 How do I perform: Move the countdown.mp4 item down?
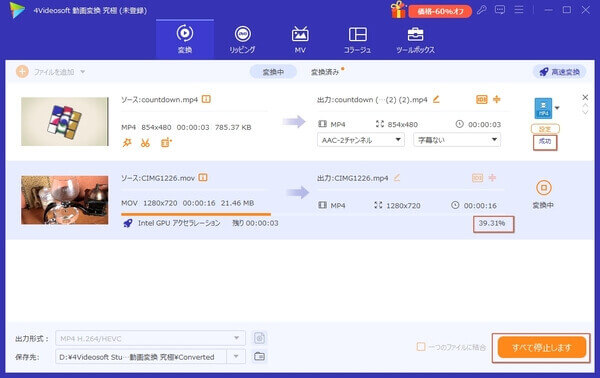click(585, 112)
